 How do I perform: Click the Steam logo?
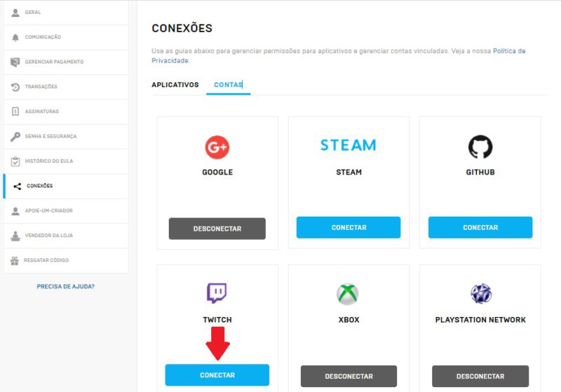pos(349,145)
